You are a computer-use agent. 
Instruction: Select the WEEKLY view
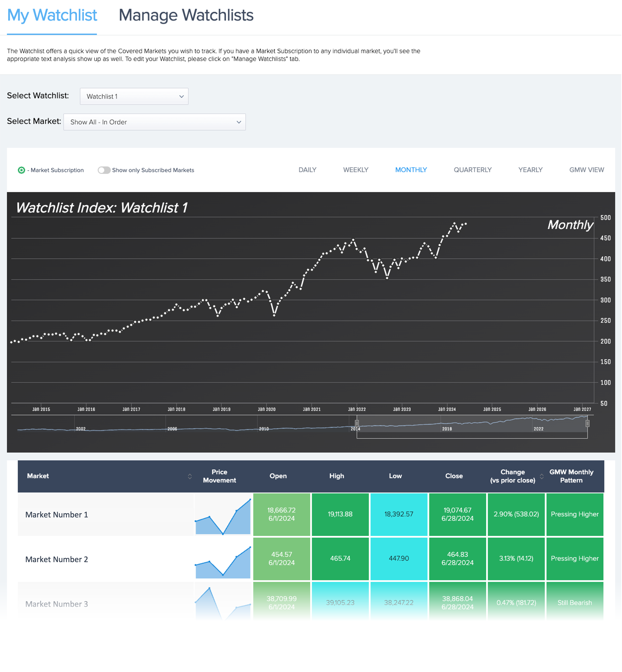tap(355, 170)
